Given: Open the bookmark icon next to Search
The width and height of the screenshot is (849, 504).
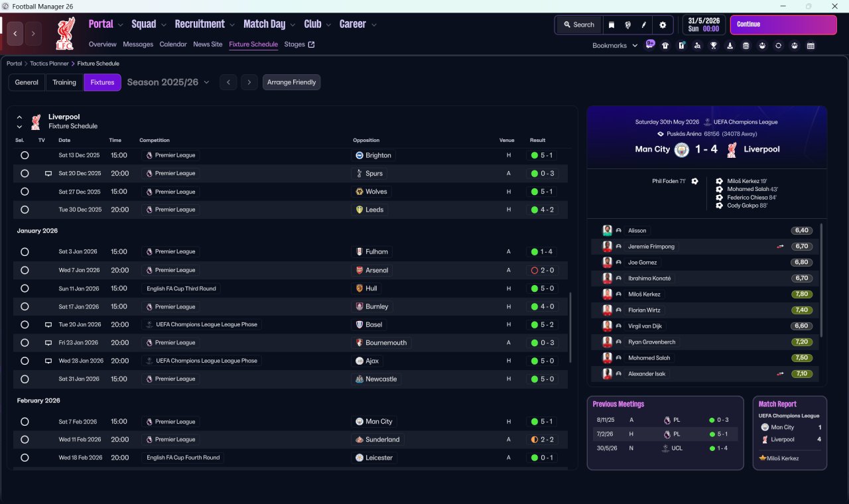Looking at the screenshot, I should (x=612, y=25).
